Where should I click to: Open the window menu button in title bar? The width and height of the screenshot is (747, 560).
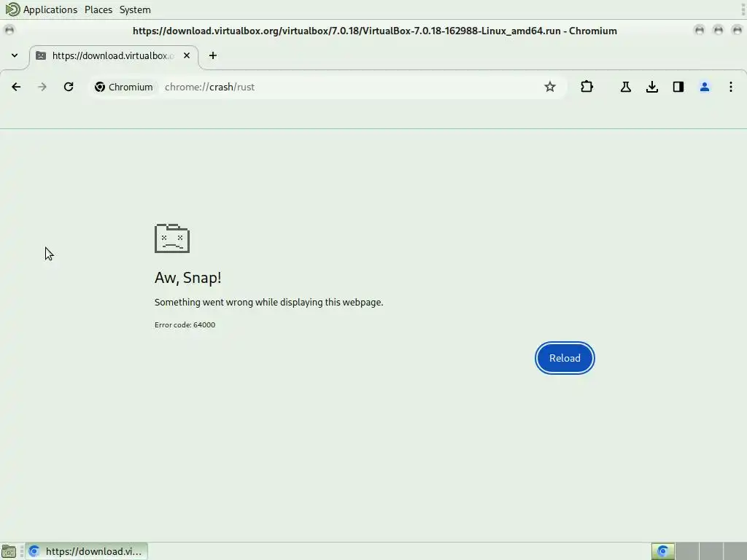coord(9,30)
